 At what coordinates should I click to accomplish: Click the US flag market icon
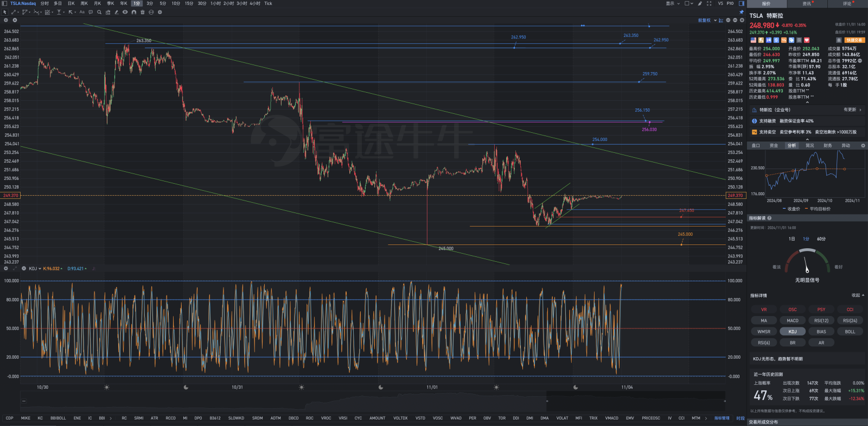[x=754, y=40]
